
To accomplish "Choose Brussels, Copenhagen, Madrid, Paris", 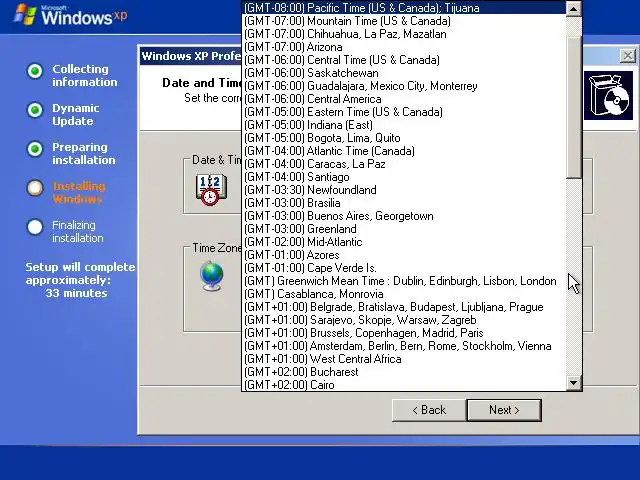I will (x=404, y=333).
